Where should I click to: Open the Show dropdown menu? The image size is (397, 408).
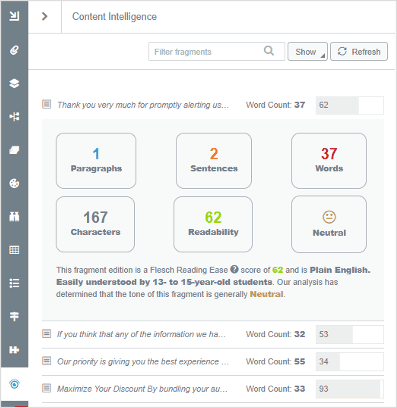[308, 52]
